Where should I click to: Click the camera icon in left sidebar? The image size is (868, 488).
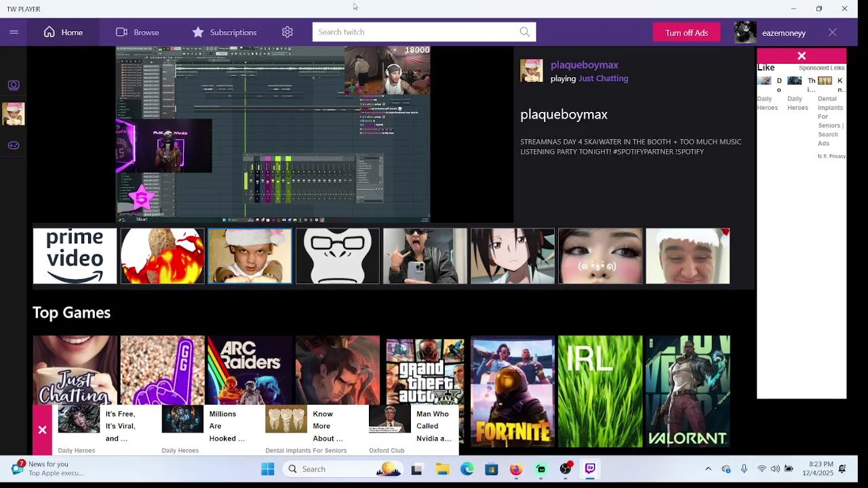click(14, 85)
